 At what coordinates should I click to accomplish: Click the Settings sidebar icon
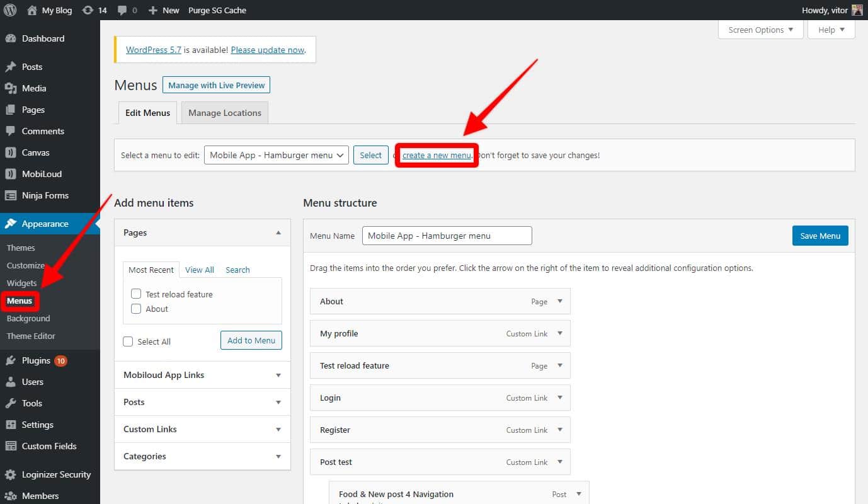point(11,425)
